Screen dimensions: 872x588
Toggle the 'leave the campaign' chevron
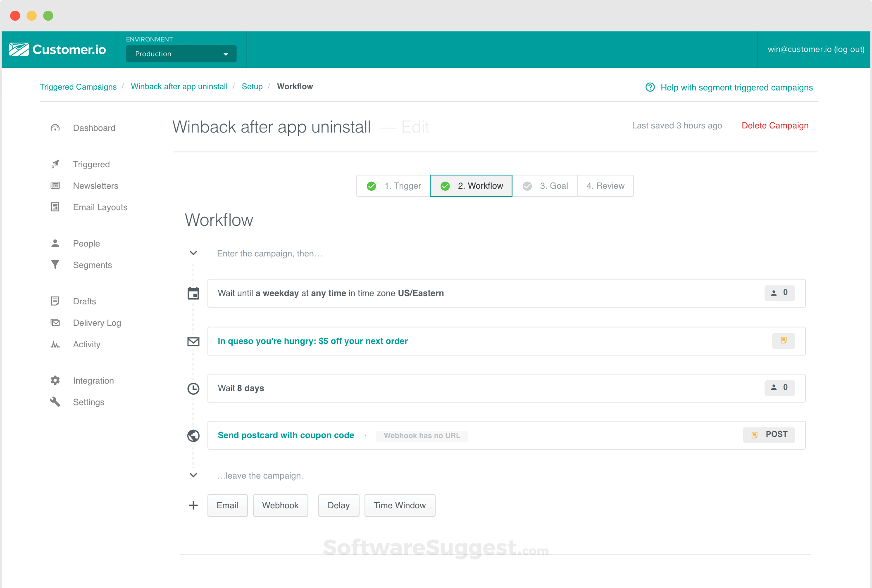pyautogui.click(x=193, y=475)
